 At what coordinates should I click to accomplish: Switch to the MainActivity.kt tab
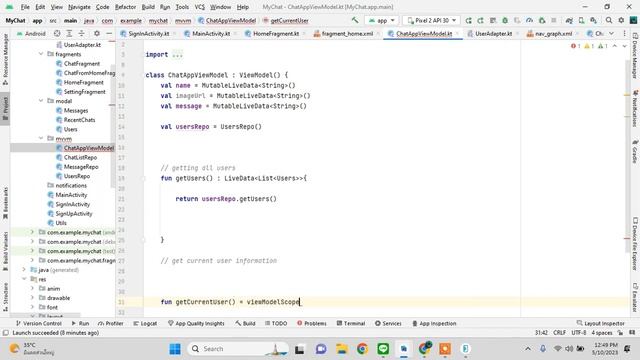(211, 33)
